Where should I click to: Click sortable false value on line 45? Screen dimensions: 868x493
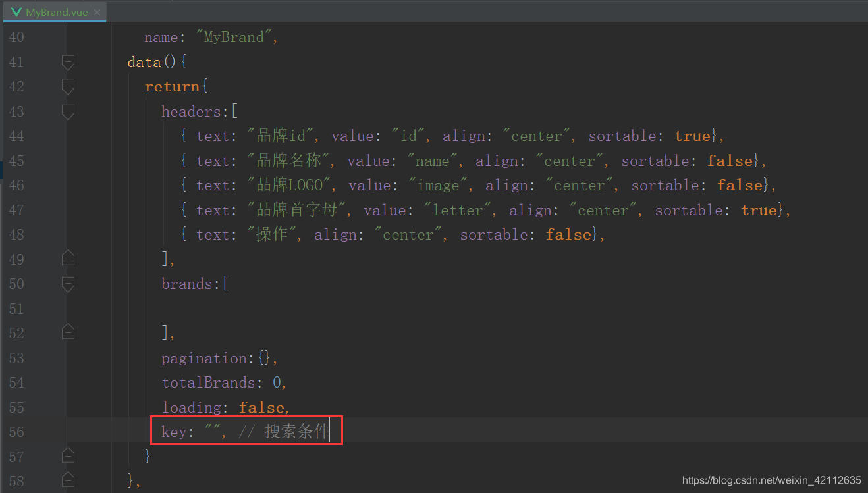[x=730, y=161]
